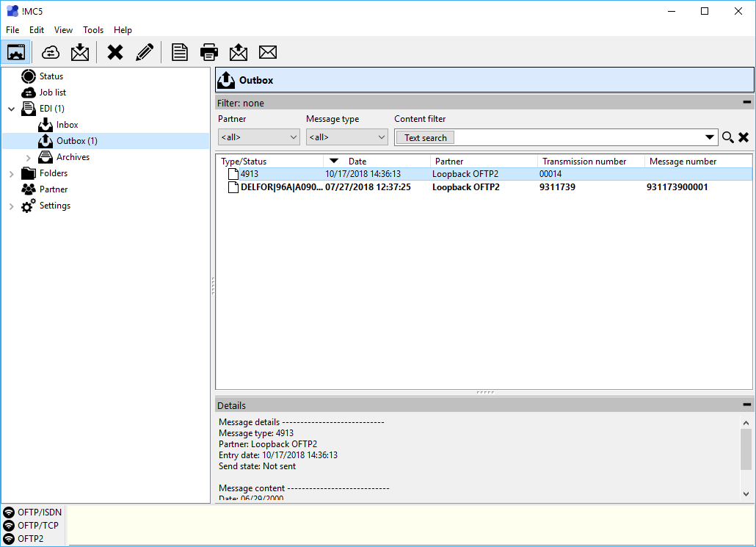
Task: Run filter with magnifier icon
Action: [x=727, y=137]
